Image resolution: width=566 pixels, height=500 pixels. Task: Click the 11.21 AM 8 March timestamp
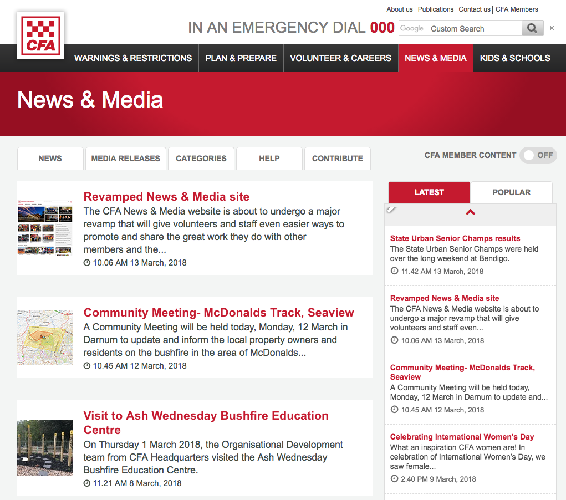coord(132,483)
